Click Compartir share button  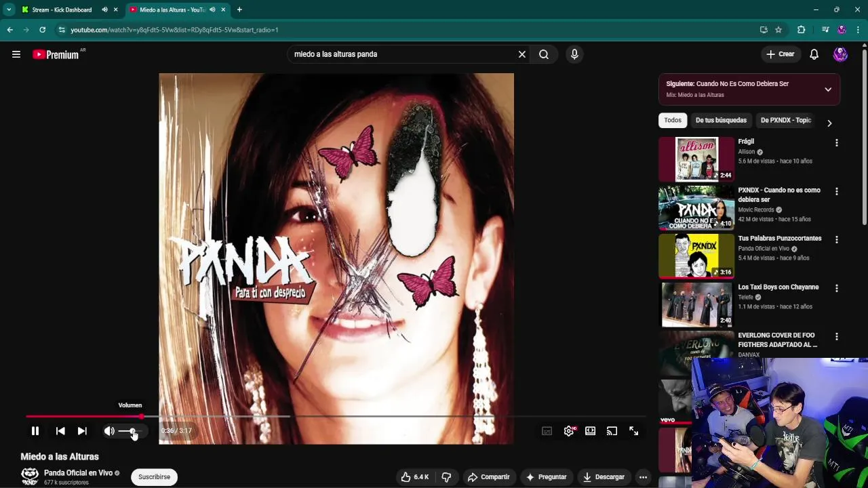pyautogui.click(x=489, y=477)
